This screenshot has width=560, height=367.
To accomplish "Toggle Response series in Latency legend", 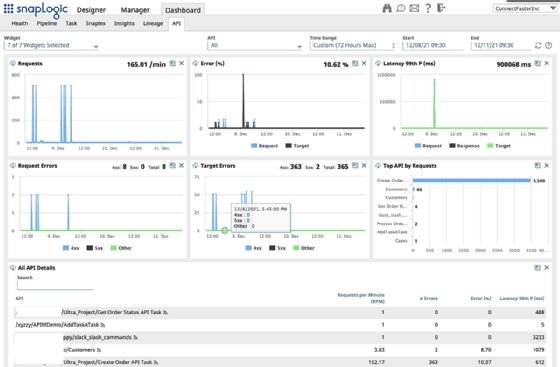I will pos(464,146).
